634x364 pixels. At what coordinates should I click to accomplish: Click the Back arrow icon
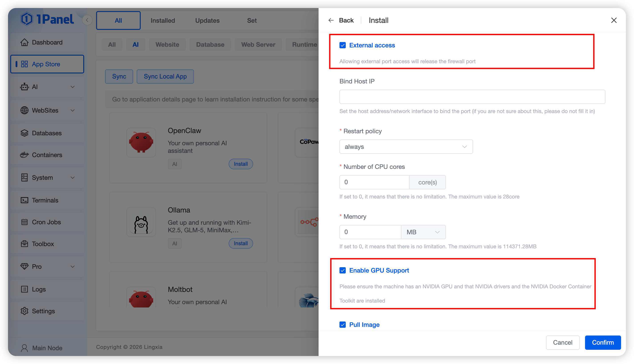331,20
